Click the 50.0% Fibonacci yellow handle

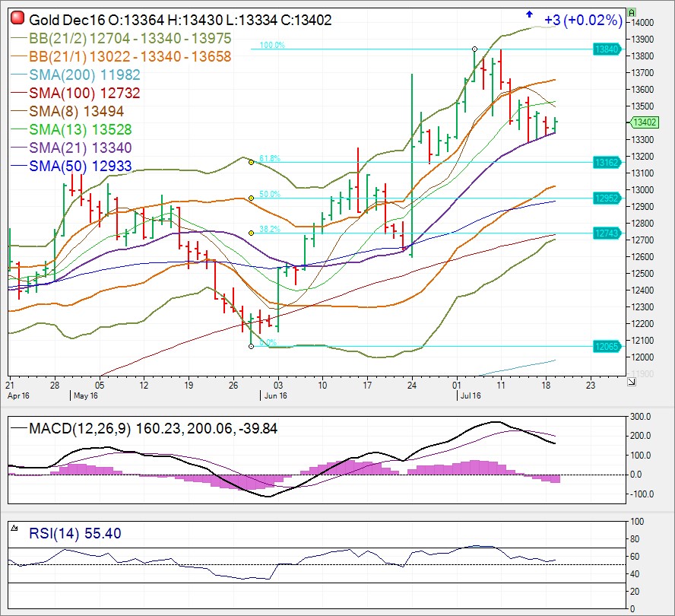pos(251,198)
